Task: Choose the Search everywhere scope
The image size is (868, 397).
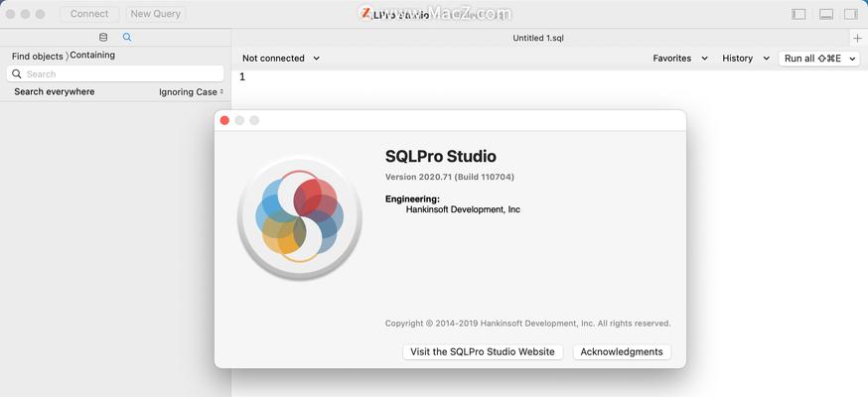Action: coord(55,91)
